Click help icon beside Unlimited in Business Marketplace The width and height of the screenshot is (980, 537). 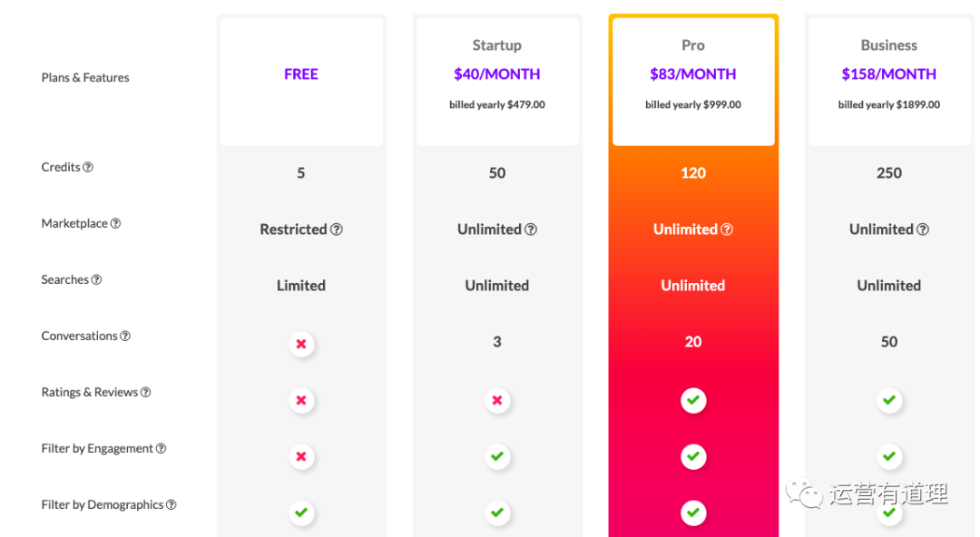coord(923,229)
